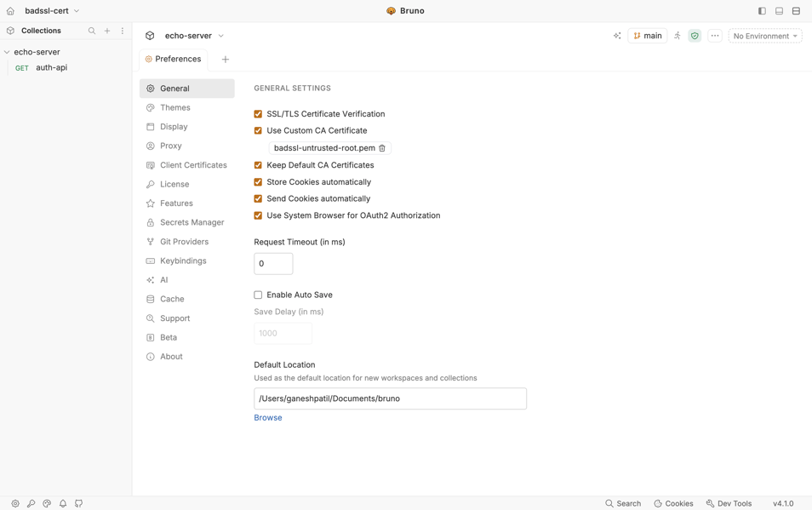The image size is (812, 510).
Task: Collapse the echo-server tree in sidebar
Action: pos(7,52)
